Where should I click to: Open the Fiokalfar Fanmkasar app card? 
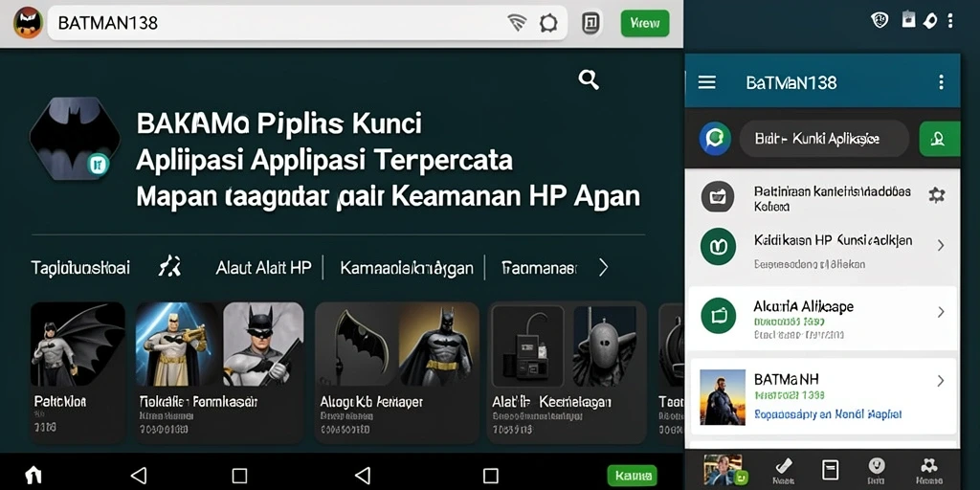click(219, 372)
